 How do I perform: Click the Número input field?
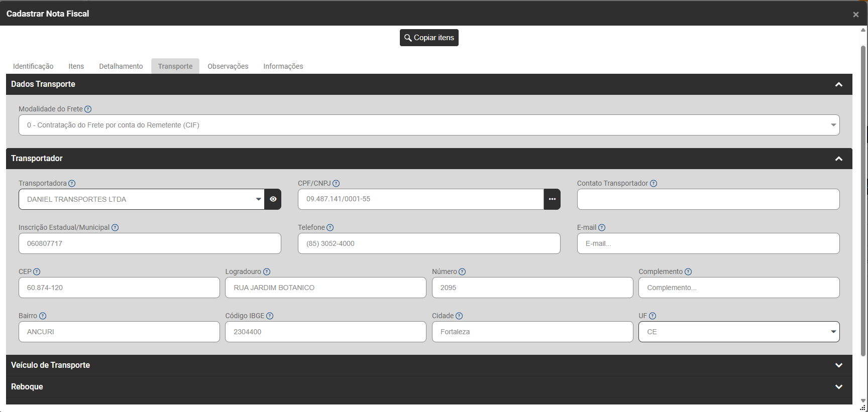point(532,288)
